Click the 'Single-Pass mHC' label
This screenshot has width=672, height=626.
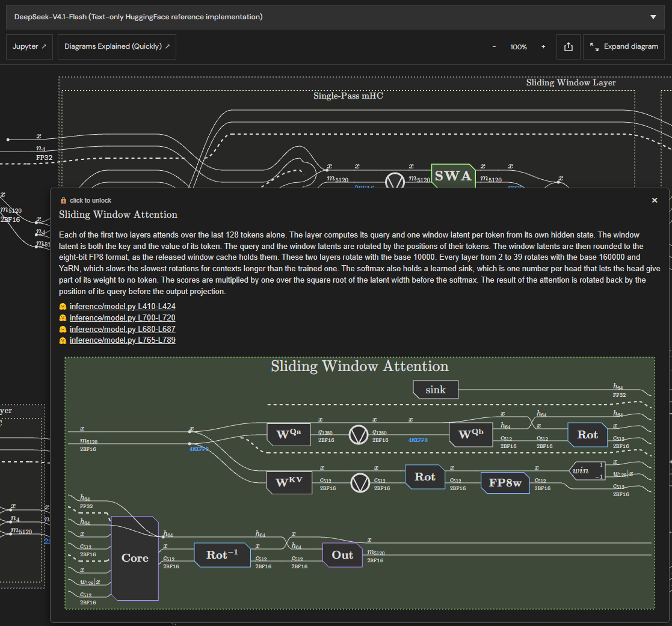click(348, 96)
